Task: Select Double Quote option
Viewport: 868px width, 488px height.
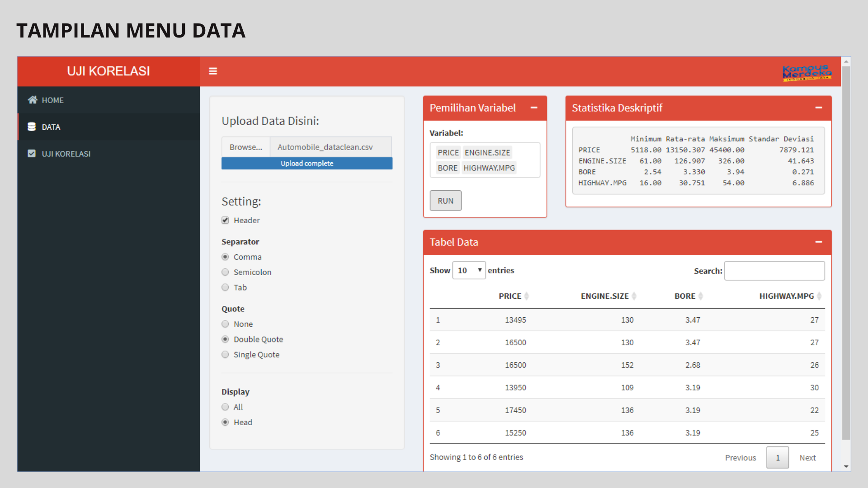Action: [225, 339]
